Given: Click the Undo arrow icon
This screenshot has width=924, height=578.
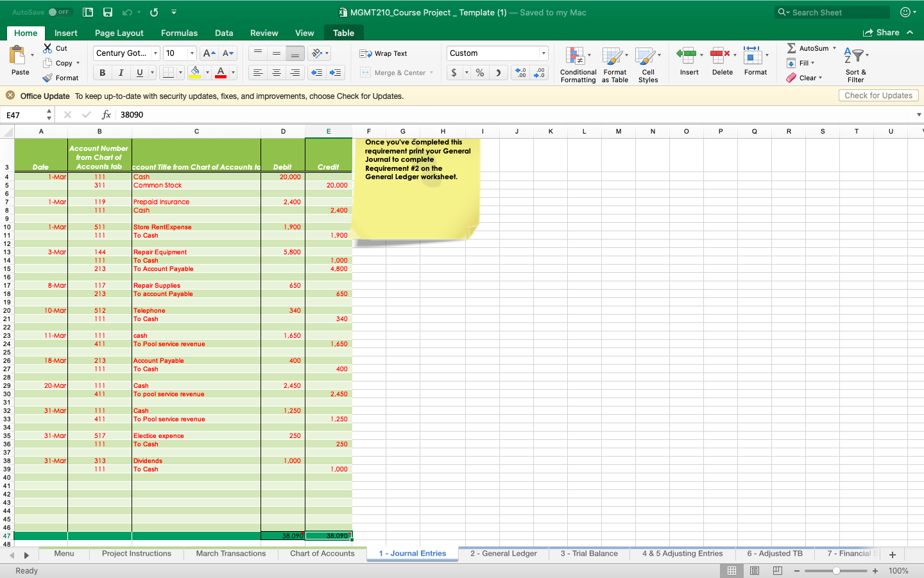Looking at the screenshot, I should [127, 12].
